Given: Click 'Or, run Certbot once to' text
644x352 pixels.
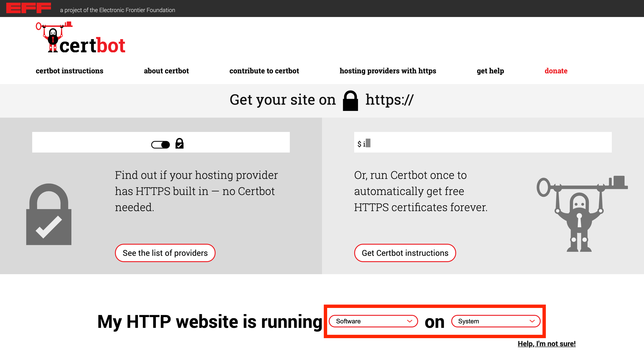Looking at the screenshot, I should [x=410, y=175].
